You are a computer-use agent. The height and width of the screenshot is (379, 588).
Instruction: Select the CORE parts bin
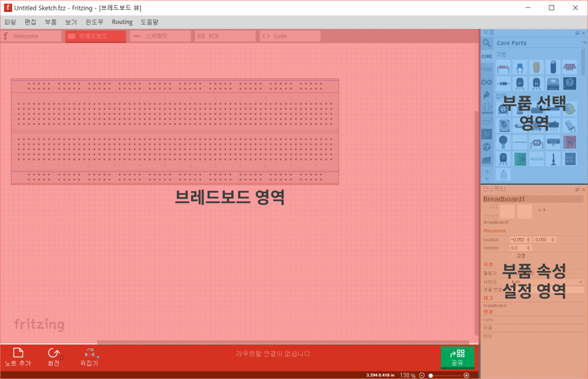(x=487, y=56)
